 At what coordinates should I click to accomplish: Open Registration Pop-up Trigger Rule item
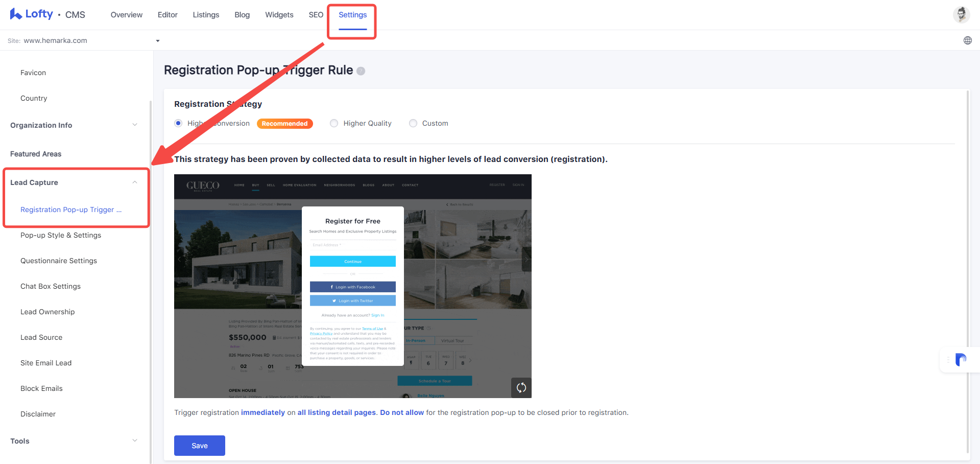pos(71,210)
